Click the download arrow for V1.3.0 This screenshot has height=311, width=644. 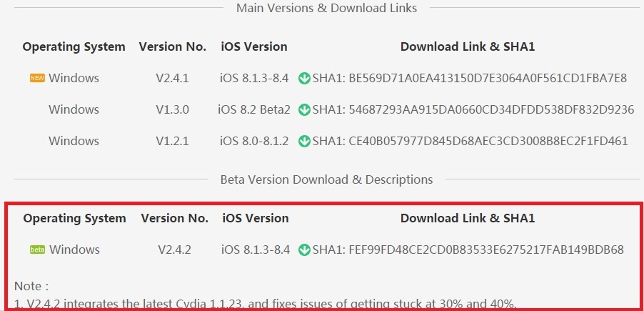click(304, 109)
